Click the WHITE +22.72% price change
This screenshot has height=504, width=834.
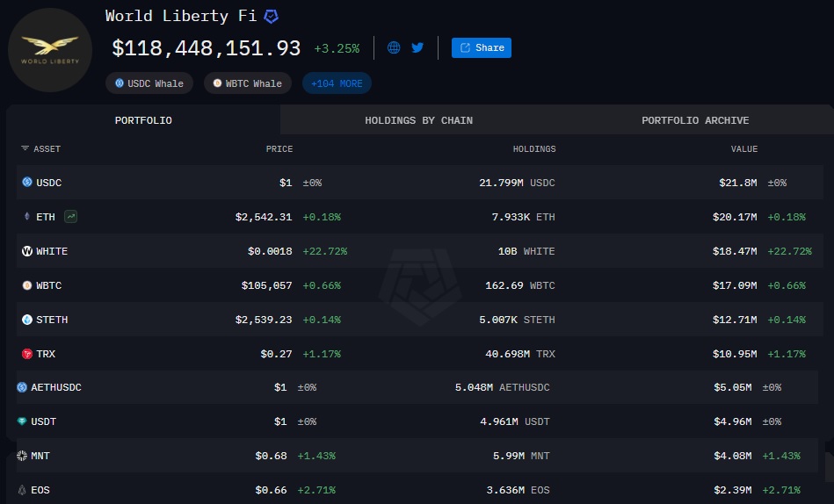pos(325,251)
